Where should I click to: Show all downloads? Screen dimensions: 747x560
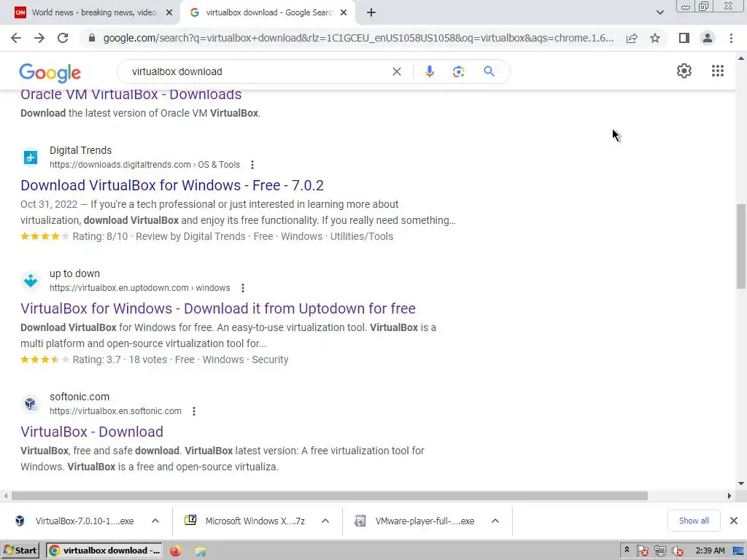click(694, 521)
